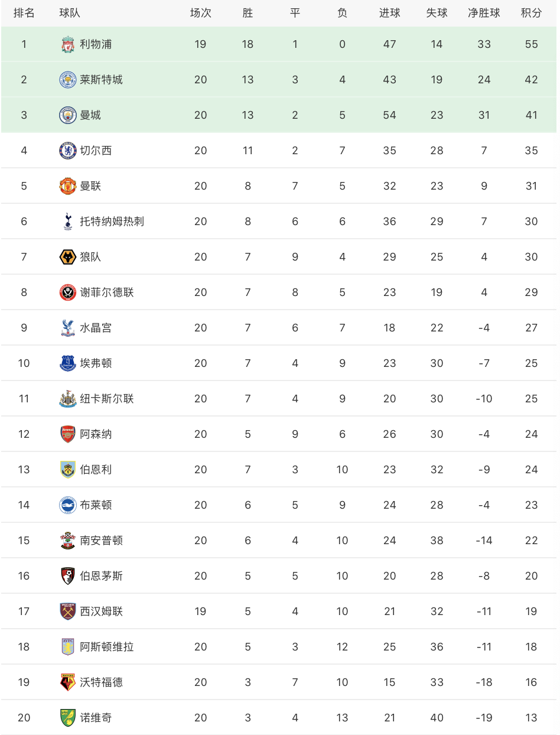Click the Norwich City canary crest

click(68, 718)
